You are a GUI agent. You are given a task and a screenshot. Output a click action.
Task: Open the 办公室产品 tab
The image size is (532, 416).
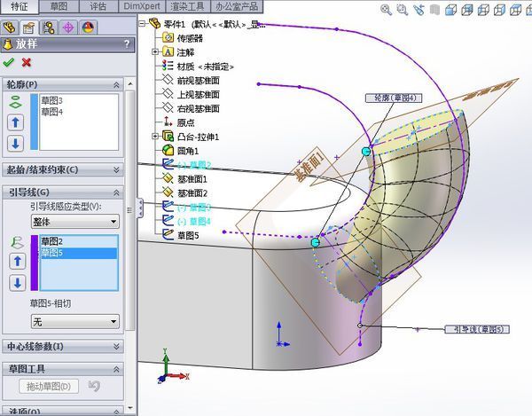tap(237, 6)
